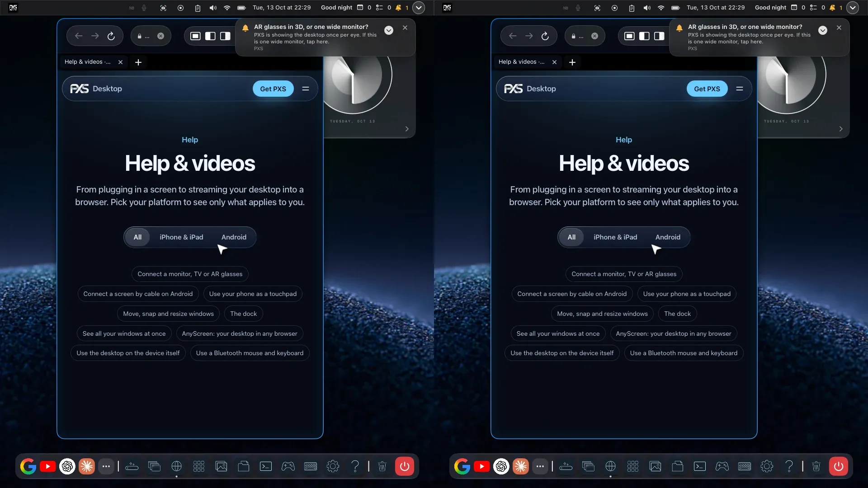Open a new tab in the right browser
Screen dimensions: 868x488
tap(572, 62)
